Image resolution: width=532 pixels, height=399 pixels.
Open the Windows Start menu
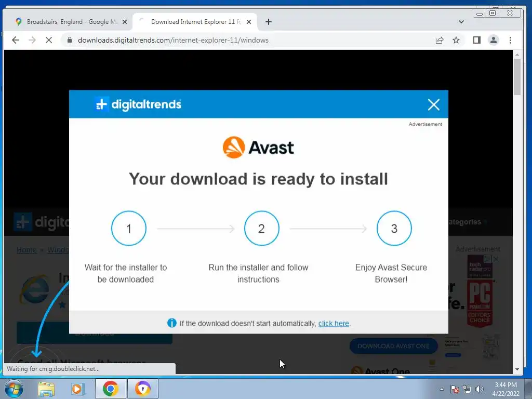pos(14,389)
